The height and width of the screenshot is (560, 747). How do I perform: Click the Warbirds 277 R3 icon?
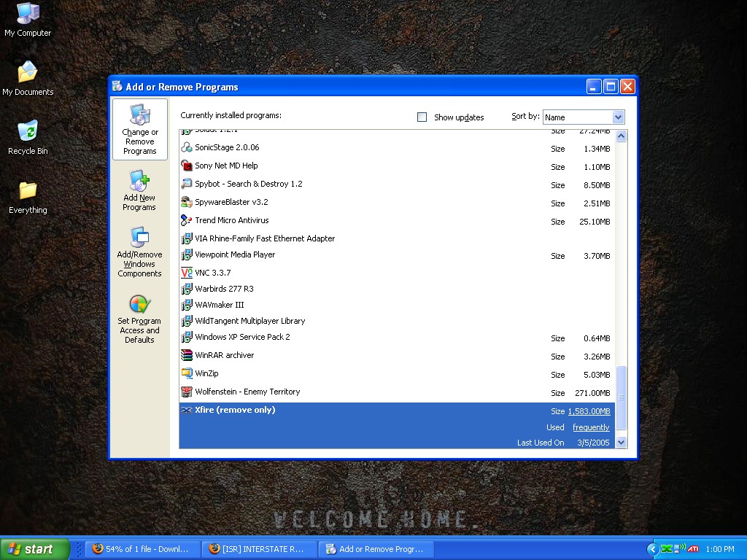[x=186, y=289]
